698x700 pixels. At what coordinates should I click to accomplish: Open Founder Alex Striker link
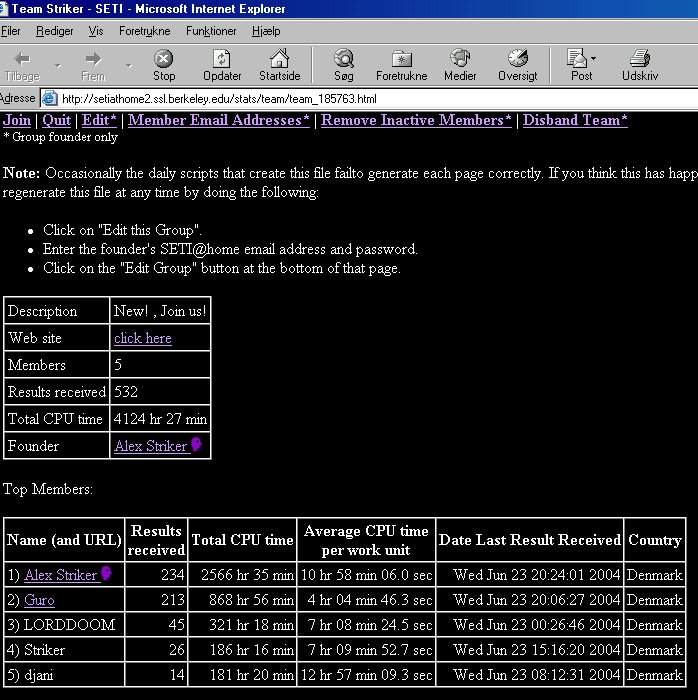point(150,446)
